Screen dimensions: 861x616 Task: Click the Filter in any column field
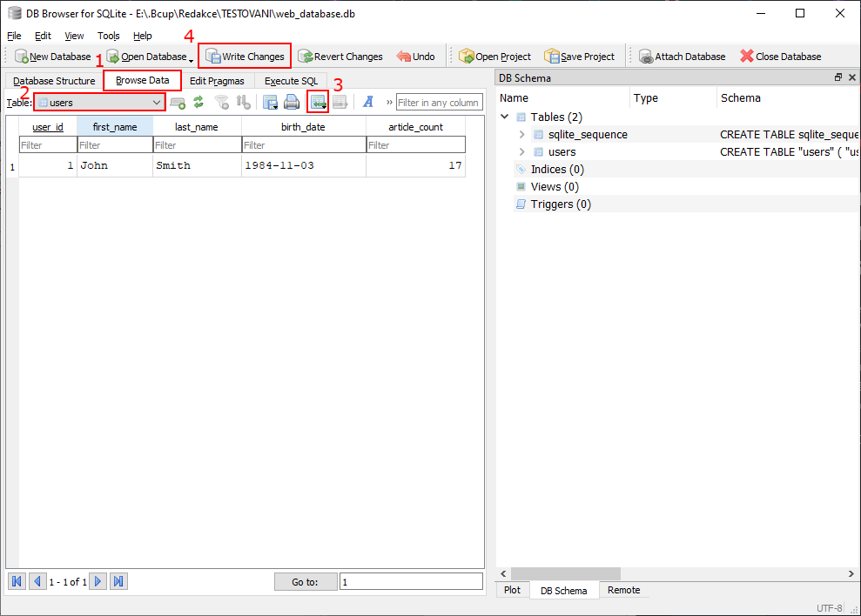(439, 102)
